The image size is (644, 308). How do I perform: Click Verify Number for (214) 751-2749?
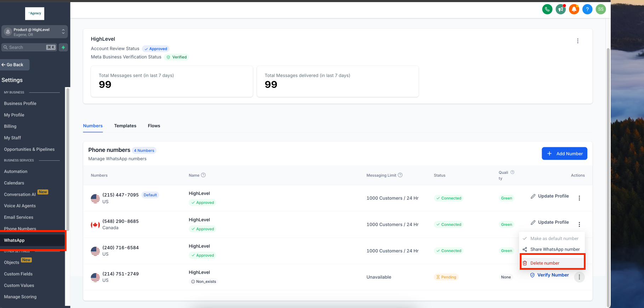pos(549,275)
